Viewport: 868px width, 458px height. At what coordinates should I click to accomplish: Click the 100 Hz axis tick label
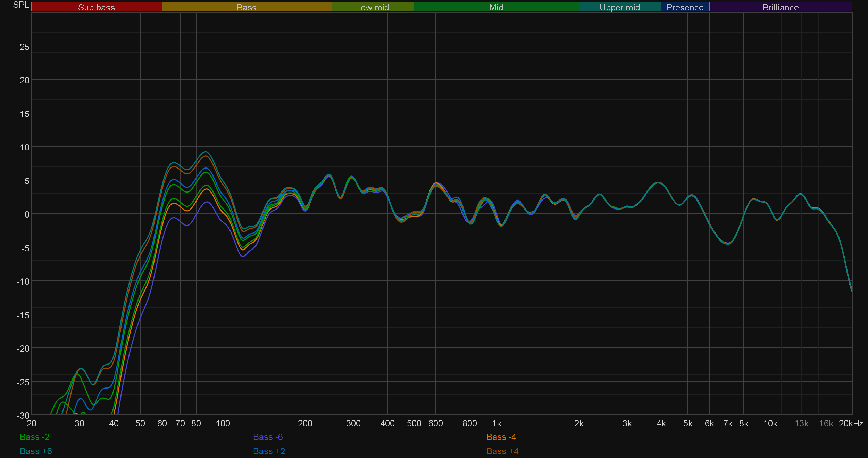pyautogui.click(x=223, y=423)
